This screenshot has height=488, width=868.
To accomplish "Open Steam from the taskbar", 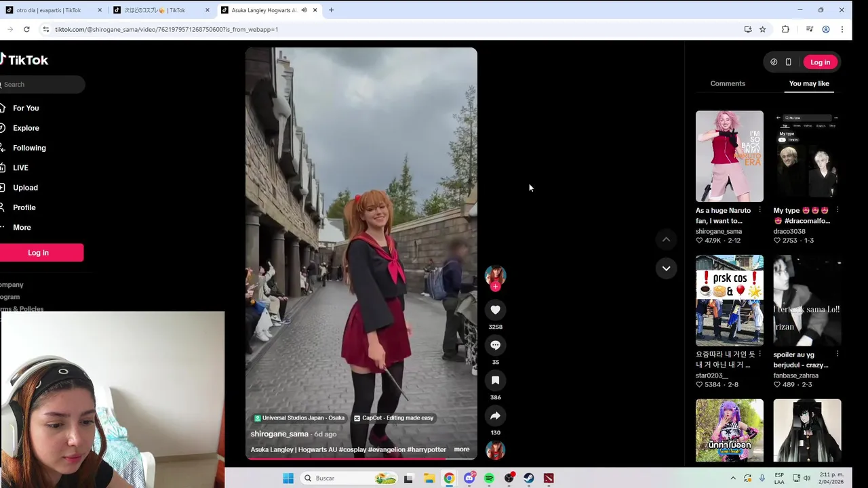I will click(529, 479).
